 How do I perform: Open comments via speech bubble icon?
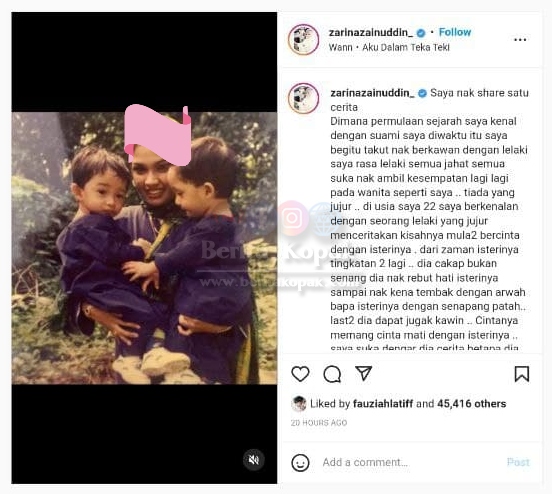(x=332, y=374)
